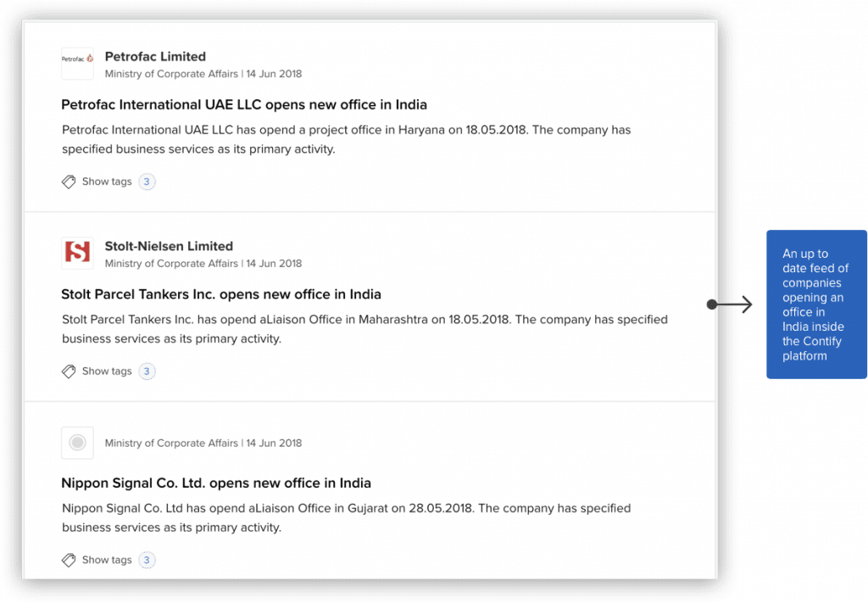Open headline Stolt Parcel Tankers Inc. opens new office

[221, 294]
